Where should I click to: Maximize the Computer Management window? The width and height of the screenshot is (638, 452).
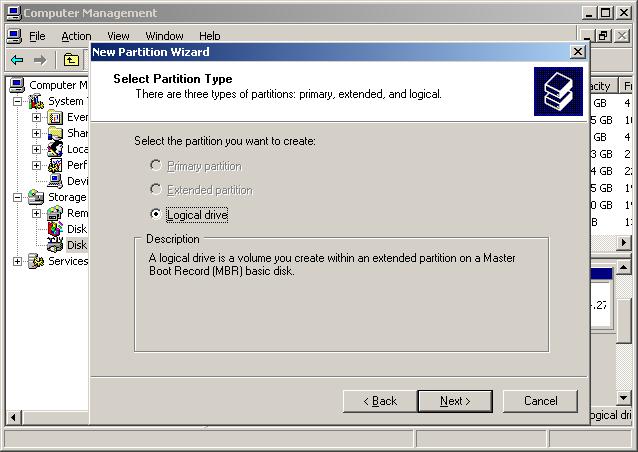(605, 13)
